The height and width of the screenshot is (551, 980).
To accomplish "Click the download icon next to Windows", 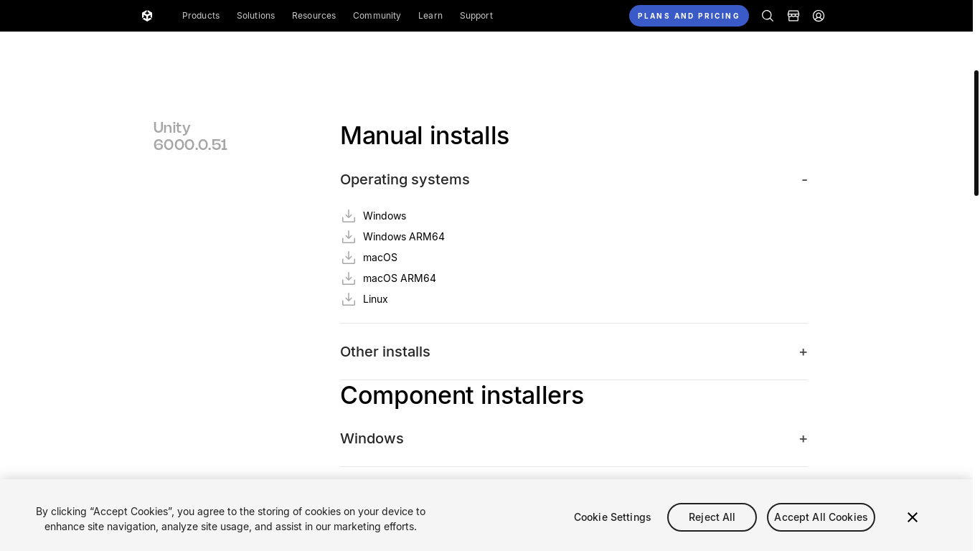I will (x=349, y=216).
